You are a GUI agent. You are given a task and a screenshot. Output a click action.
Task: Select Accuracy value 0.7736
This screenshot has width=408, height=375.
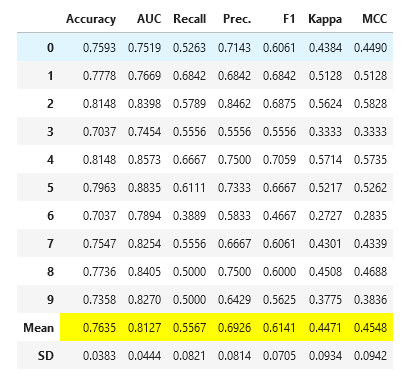click(x=99, y=272)
